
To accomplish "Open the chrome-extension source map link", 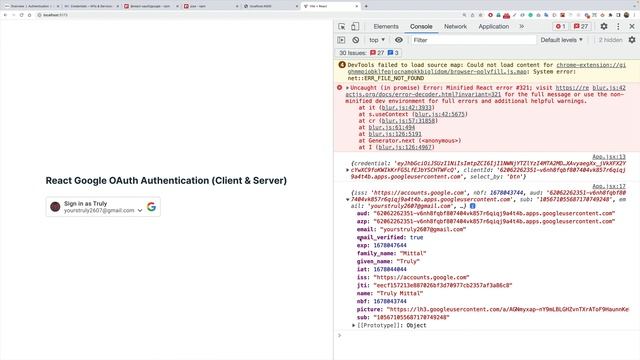I will pyautogui.click(x=487, y=68).
